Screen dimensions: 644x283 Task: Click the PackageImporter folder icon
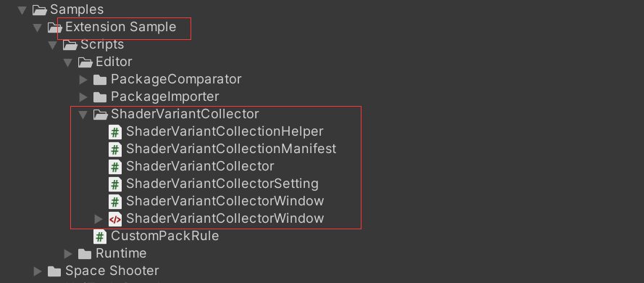[100, 97]
